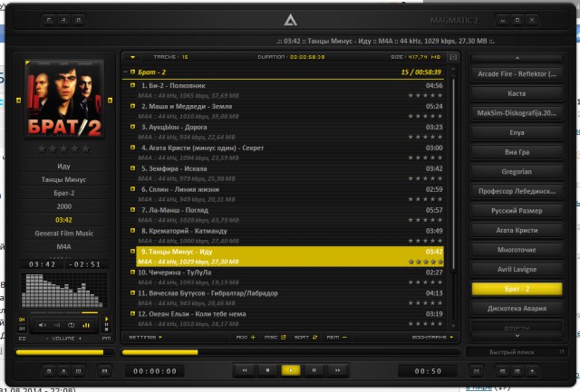Click the 00:00:00 time counter display
The height and width of the screenshot is (392, 580).
[155, 371]
